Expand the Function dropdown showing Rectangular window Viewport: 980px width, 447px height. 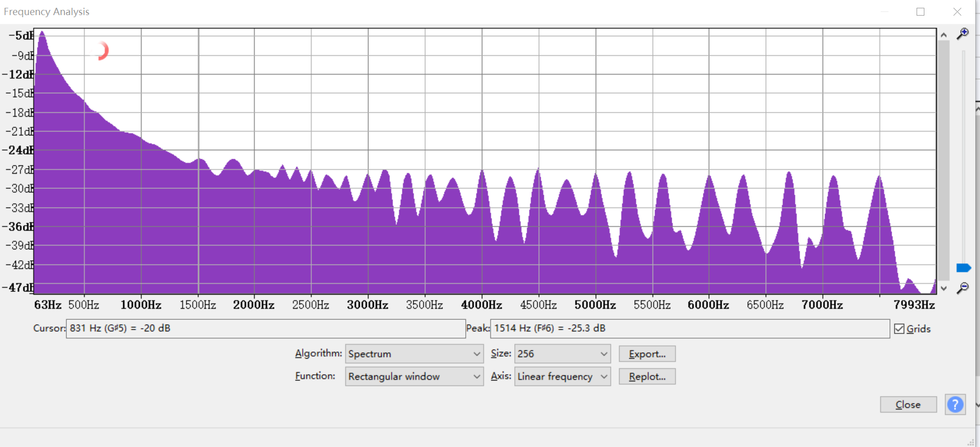[x=414, y=376]
